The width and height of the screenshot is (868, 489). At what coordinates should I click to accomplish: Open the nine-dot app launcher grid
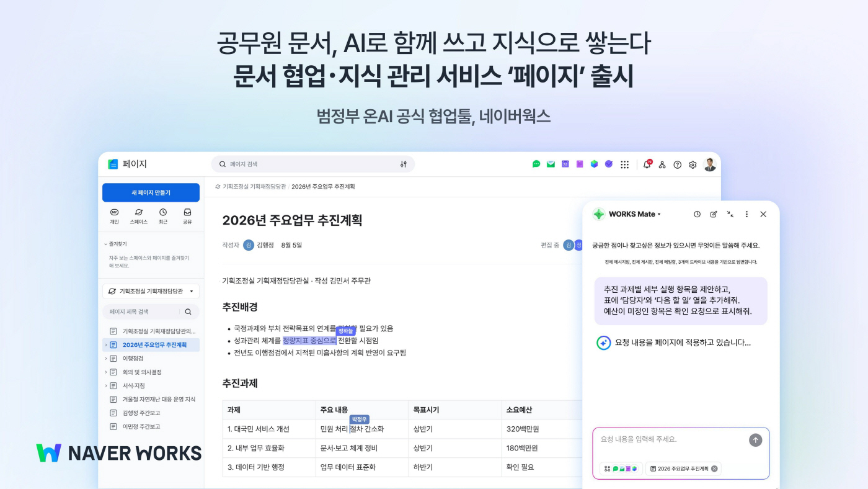pyautogui.click(x=625, y=164)
